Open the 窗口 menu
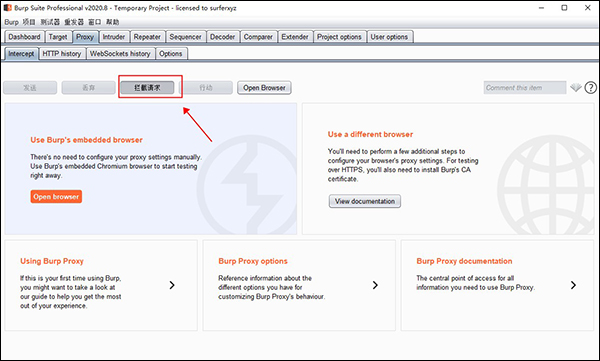The image size is (600, 361). (95, 22)
